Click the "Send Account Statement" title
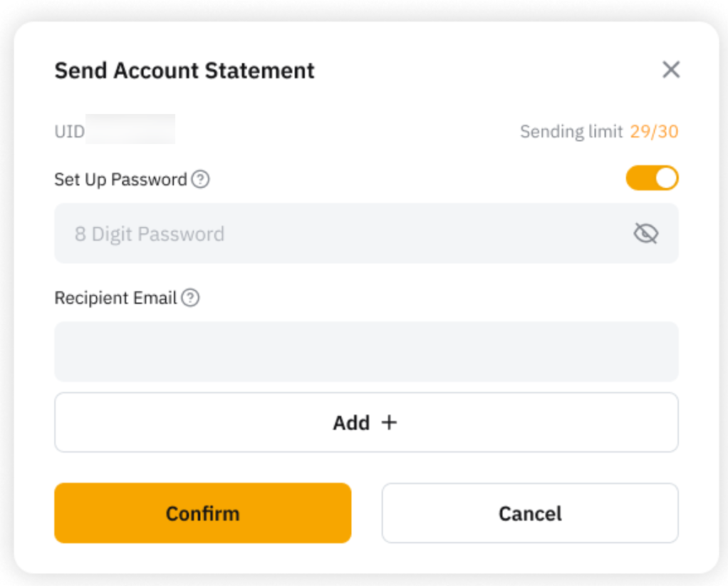The image size is (728, 586). pyautogui.click(x=184, y=71)
